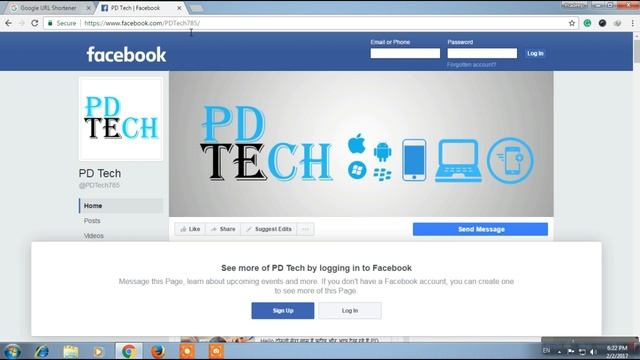640x360 pixels.
Task: Open the Windows Start menu
Action: click(12, 351)
